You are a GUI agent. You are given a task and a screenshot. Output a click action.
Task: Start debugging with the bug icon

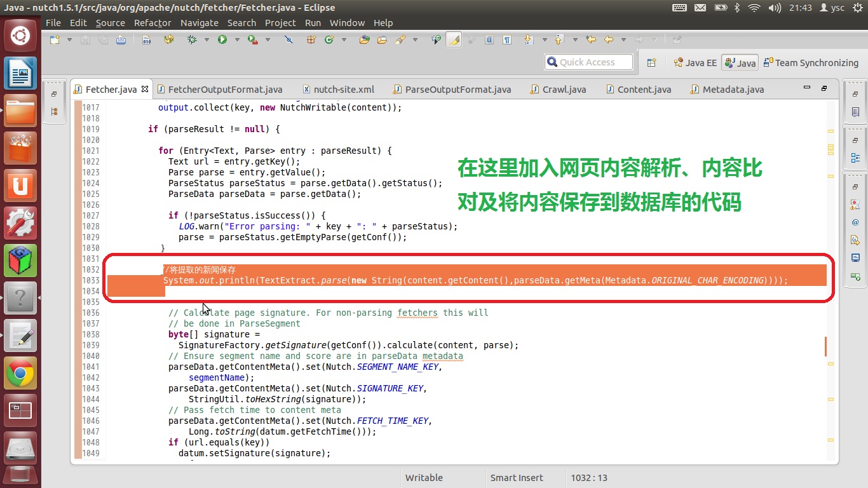tap(192, 40)
